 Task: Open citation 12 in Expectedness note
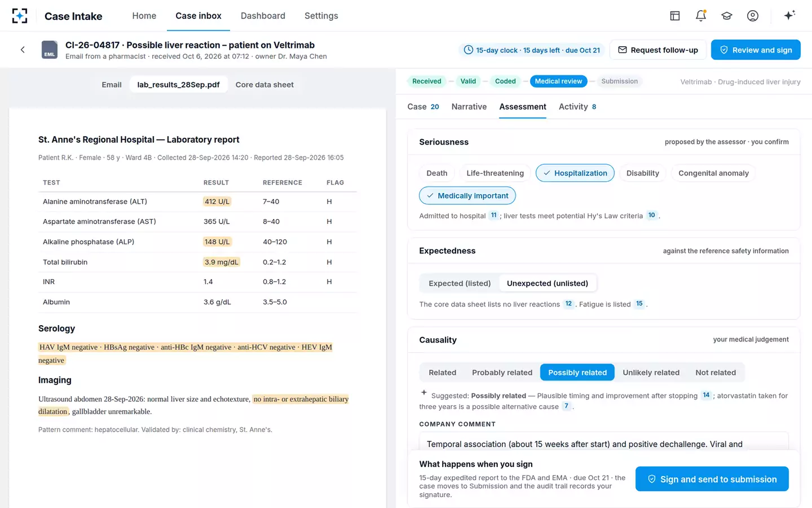point(568,304)
